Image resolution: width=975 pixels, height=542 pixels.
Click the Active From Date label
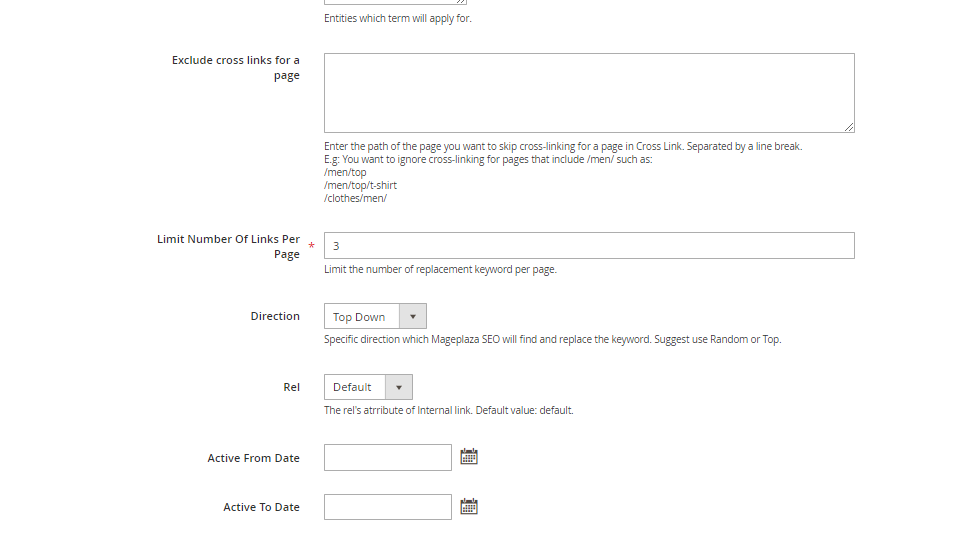pyautogui.click(x=253, y=458)
